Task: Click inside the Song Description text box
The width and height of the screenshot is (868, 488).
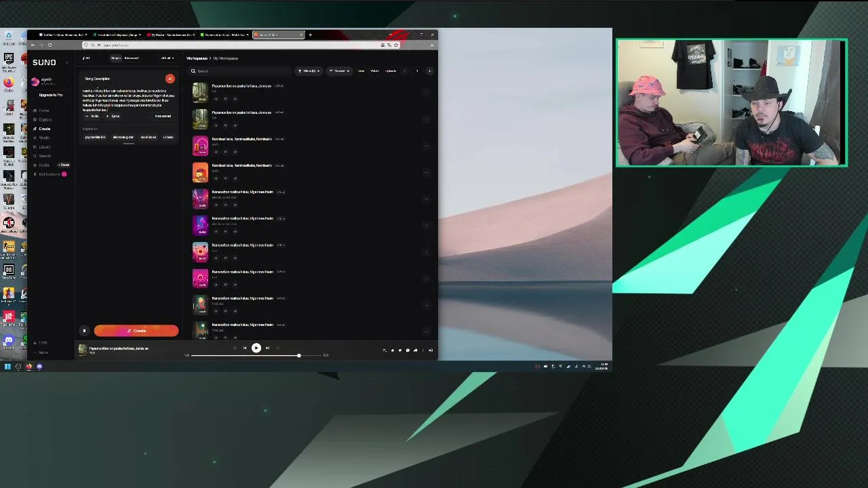Action: click(x=127, y=100)
